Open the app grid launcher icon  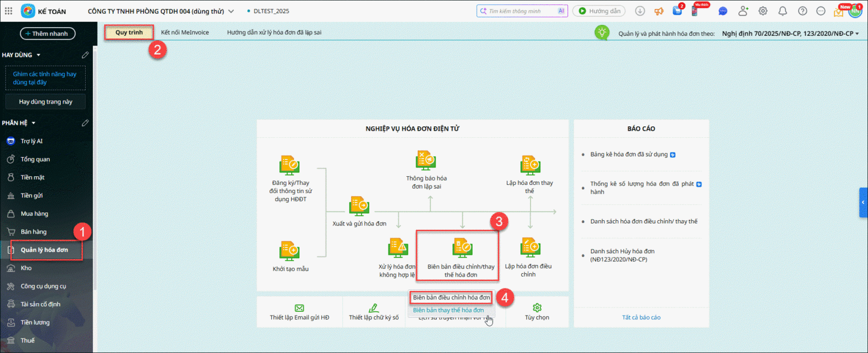coord(9,11)
